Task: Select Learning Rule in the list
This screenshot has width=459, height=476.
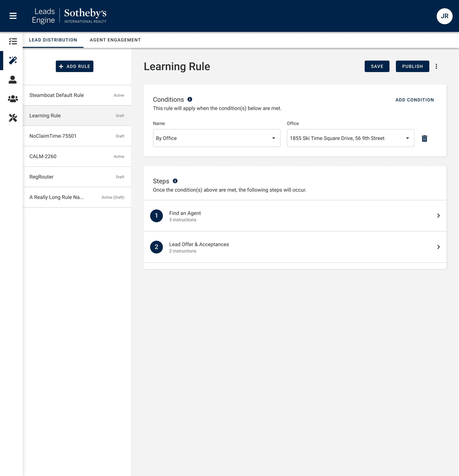Action: (77, 116)
